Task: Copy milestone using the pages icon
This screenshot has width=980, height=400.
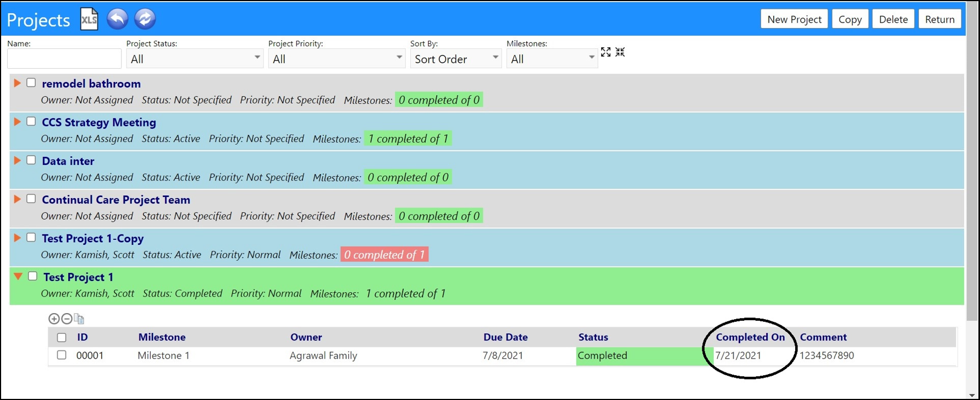Action: (x=79, y=319)
